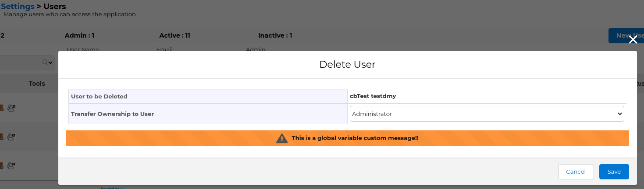The image size is (644, 189).
Task: Click the 'Admin : 1' count
Action: point(79,35)
